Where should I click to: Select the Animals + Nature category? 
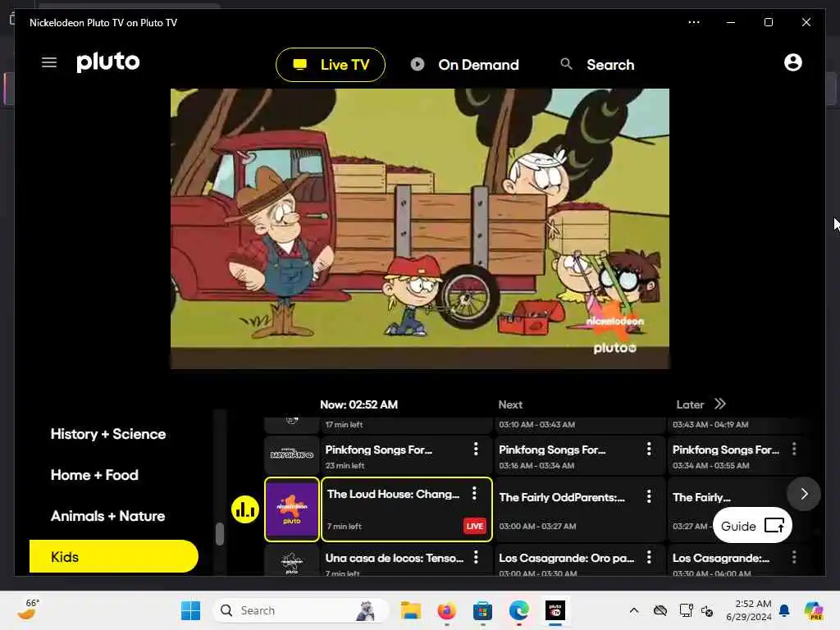pyautogui.click(x=107, y=517)
